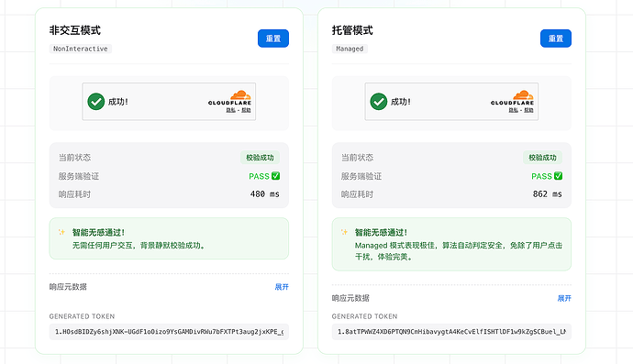Click the 当前状态 label in the 非交互模式 card

coord(74,158)
